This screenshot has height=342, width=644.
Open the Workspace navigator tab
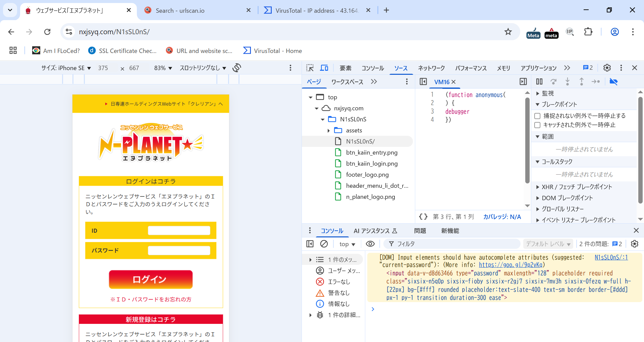point(347,82)
